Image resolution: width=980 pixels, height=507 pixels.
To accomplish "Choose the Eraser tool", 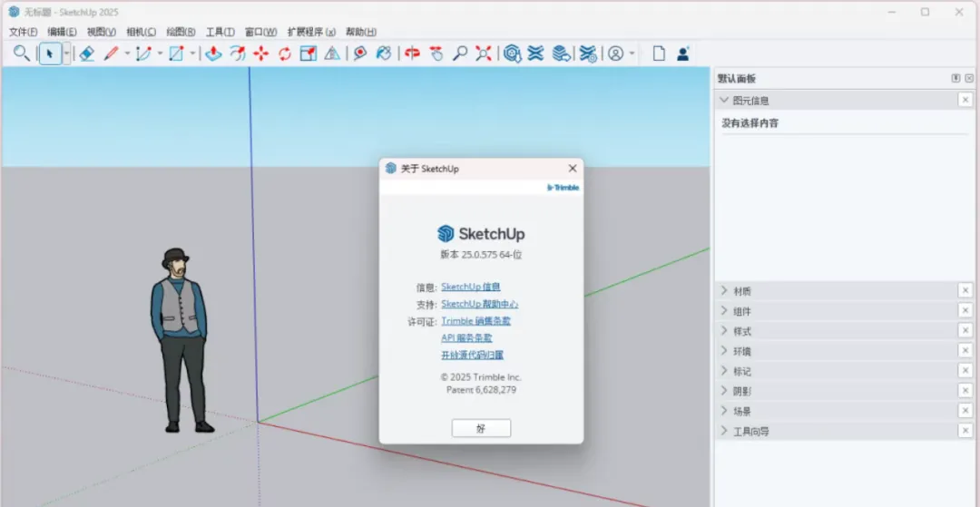I will tap(87, 54).
